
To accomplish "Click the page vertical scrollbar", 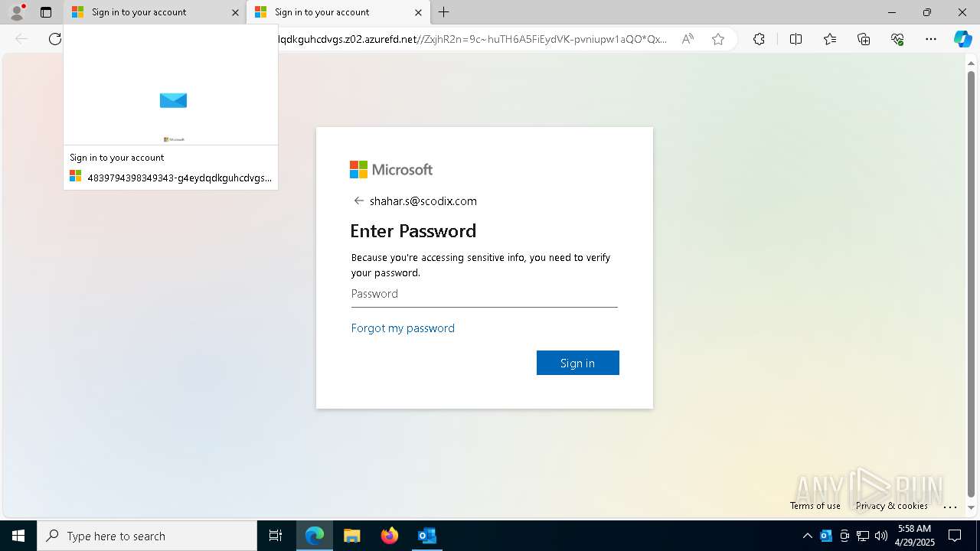I will pos(972,283).
